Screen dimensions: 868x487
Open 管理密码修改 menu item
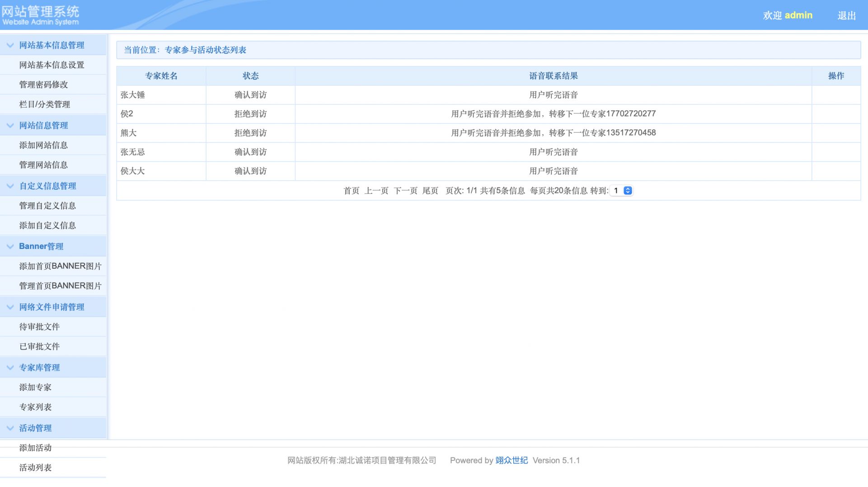[43, 84]
